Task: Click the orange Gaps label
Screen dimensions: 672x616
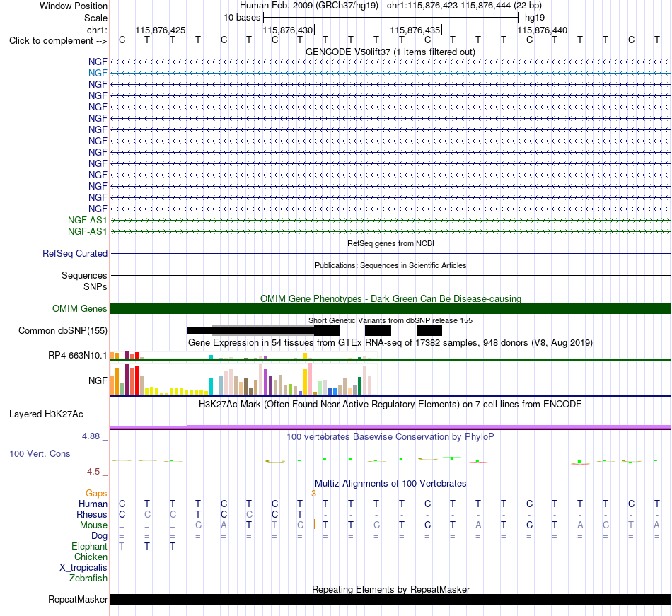Action: 96,494
